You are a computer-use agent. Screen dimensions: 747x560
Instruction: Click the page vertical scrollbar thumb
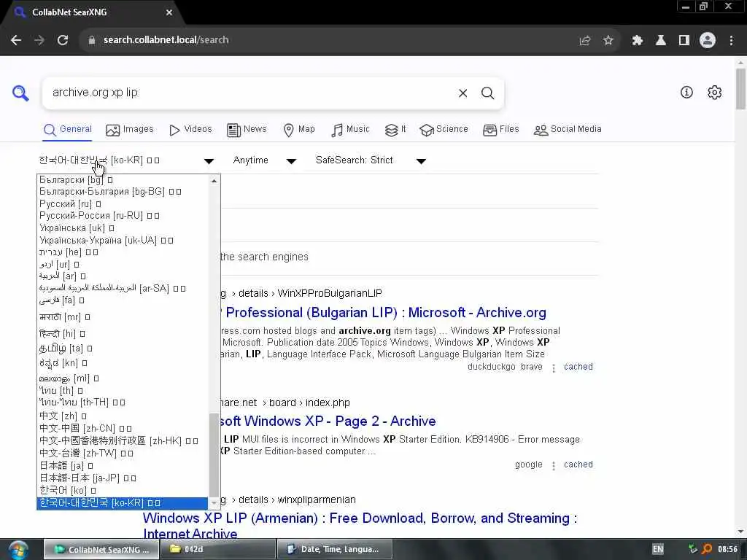(x=741, y=89)
